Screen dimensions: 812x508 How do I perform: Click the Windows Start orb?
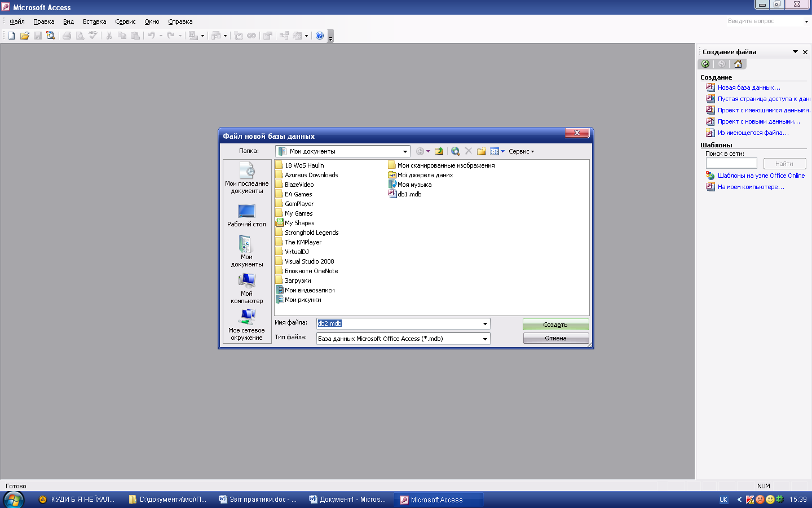tap(14, 500)
